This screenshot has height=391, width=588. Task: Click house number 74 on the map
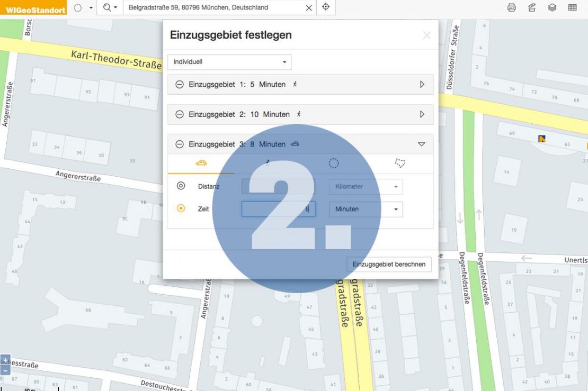pyautogui.click(x=512, y=89)
